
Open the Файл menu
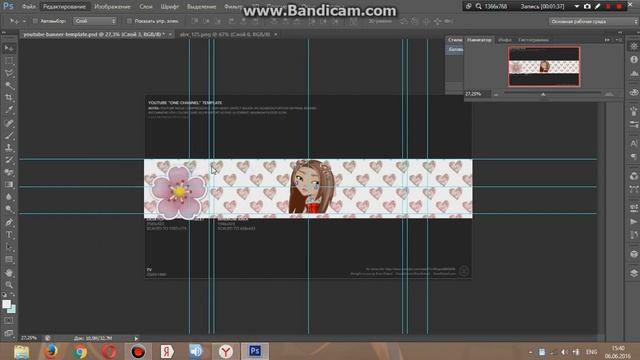29,7
